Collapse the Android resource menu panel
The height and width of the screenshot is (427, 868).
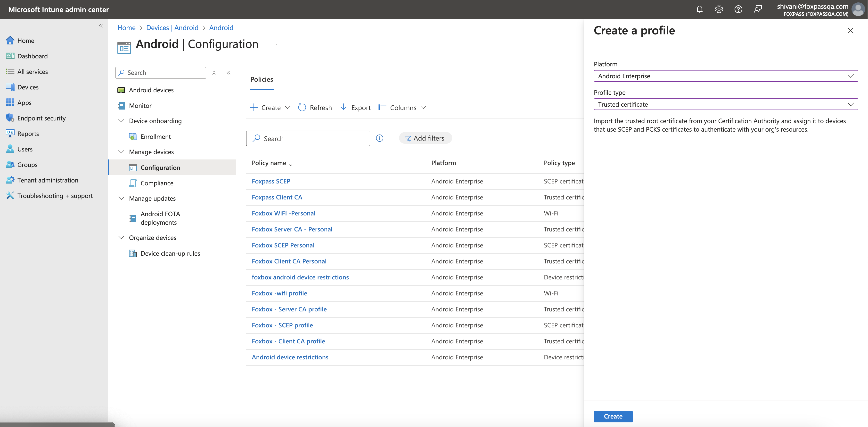[229, 73]
